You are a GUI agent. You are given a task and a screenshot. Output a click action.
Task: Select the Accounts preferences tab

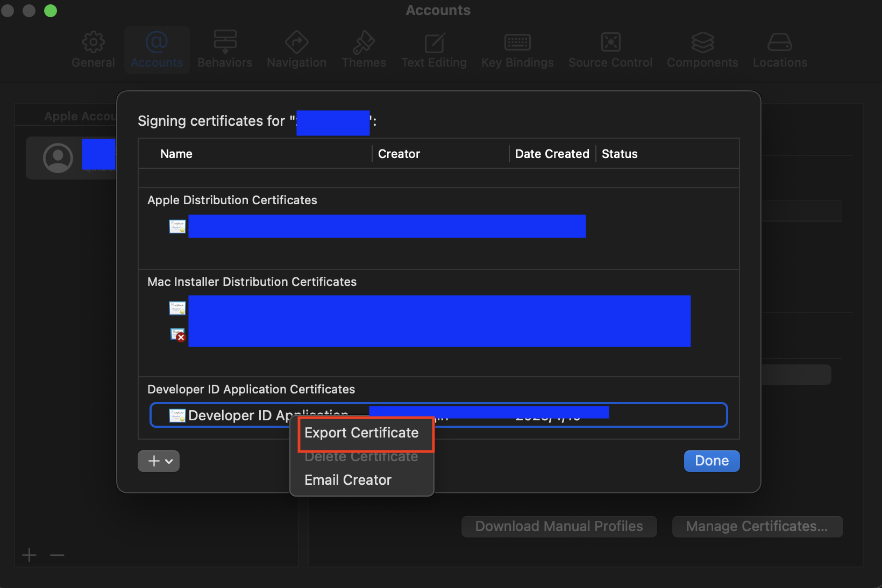pyautogui.click(x=157, y=49)
